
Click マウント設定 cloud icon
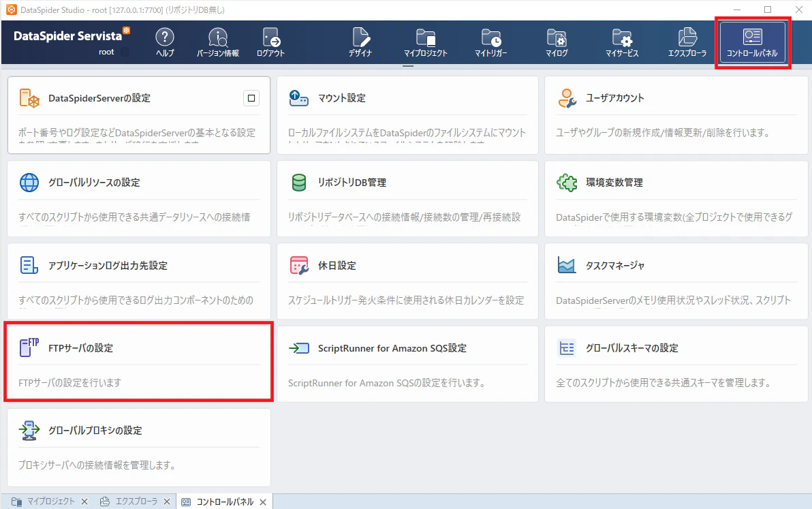[x=299, y=98]
